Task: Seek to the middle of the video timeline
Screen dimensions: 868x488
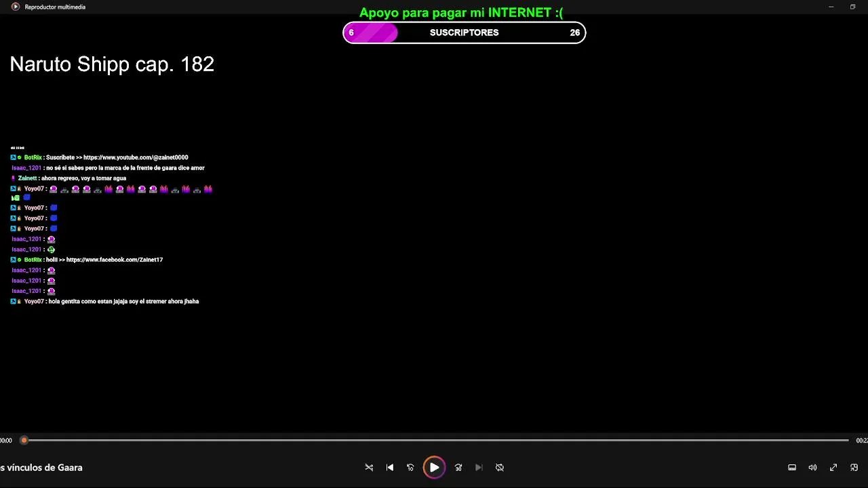Action: click(x=437, y=441)
